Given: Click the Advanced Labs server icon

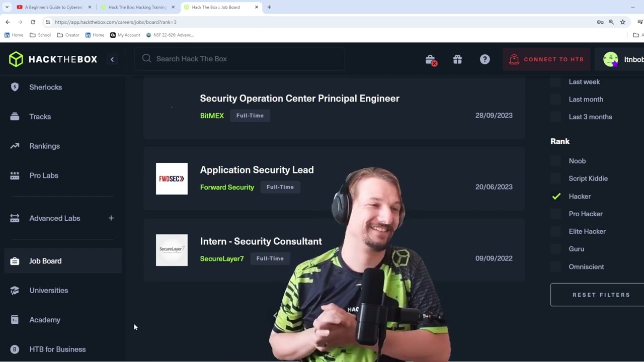Looking at the screenshot, I should [x=15, y=218].
